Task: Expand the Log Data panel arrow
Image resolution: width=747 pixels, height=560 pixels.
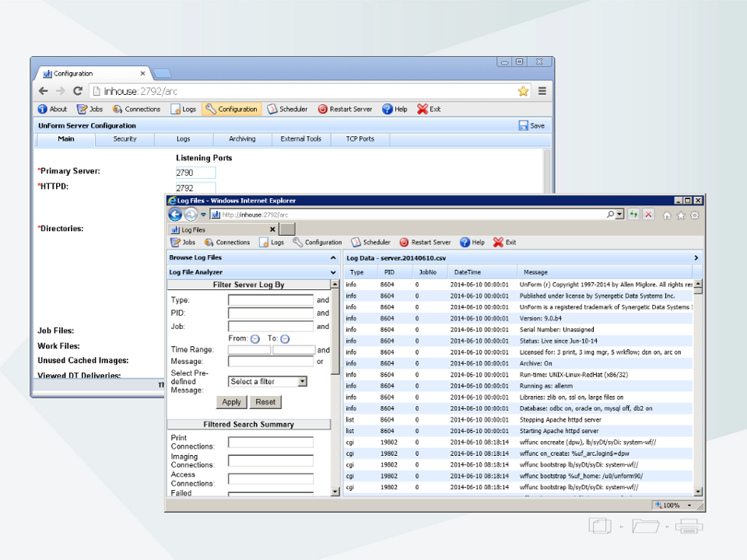Action: click(x=695, y=257)
